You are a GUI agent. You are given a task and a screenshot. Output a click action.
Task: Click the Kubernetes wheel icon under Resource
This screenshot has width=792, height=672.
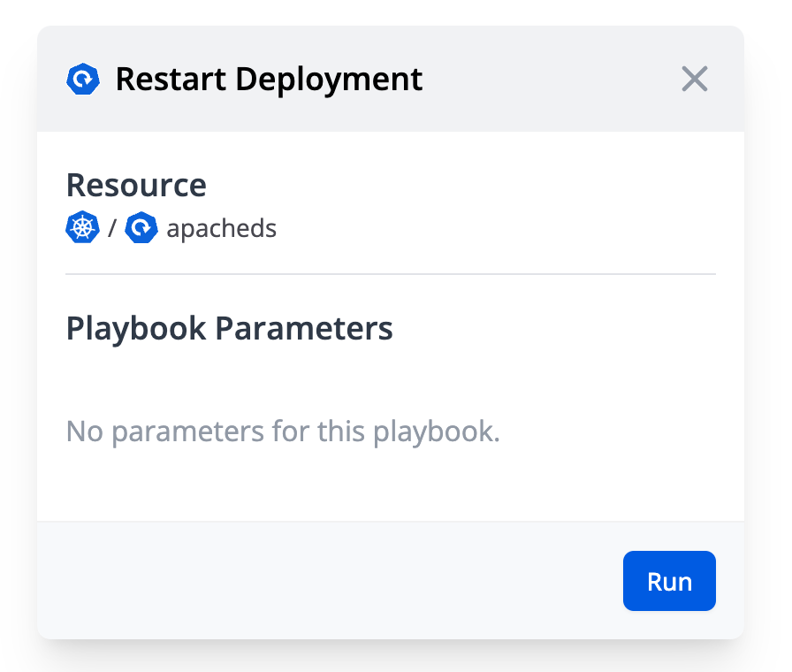(83, 229)
